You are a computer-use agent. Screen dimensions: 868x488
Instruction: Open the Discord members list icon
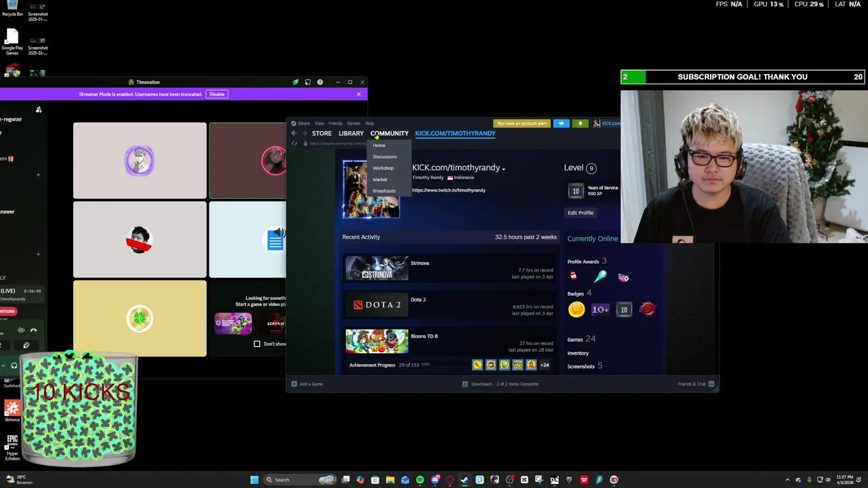[39, 109]
